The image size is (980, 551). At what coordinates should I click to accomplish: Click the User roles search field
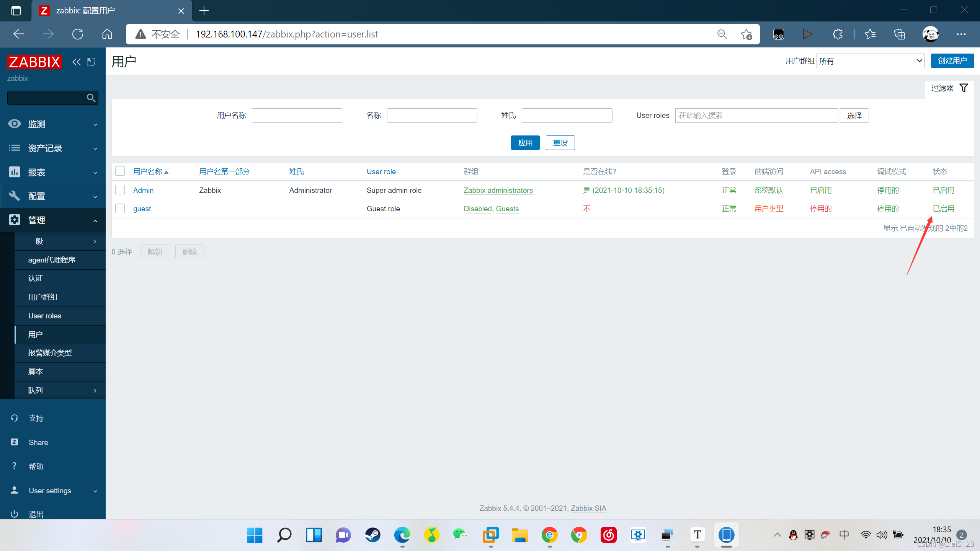[x=756, y=116]
